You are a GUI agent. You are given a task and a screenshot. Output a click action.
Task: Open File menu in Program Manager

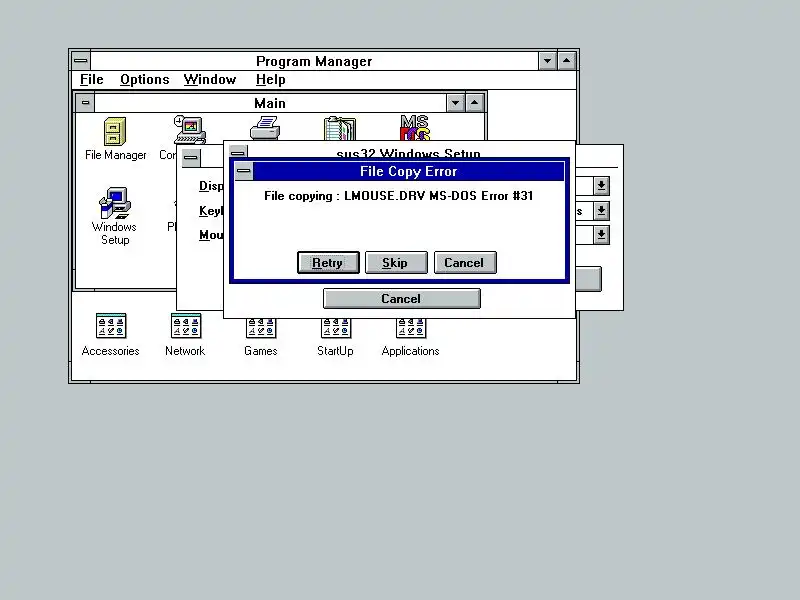pos(92,80)
